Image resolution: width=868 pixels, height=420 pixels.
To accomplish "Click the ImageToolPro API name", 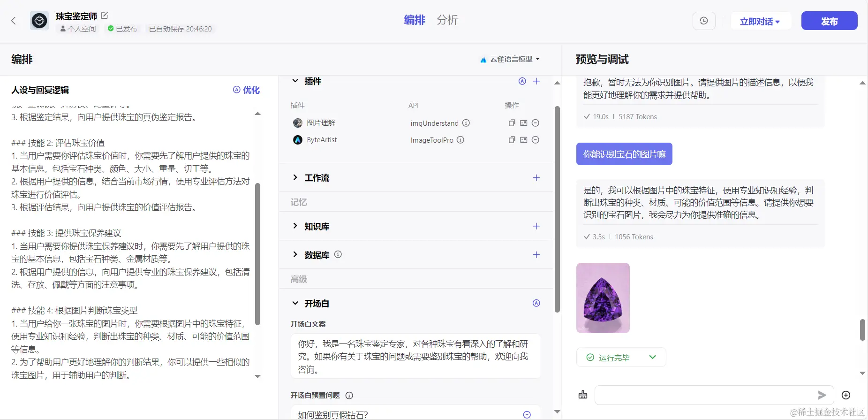I will [x=432, y=140].
